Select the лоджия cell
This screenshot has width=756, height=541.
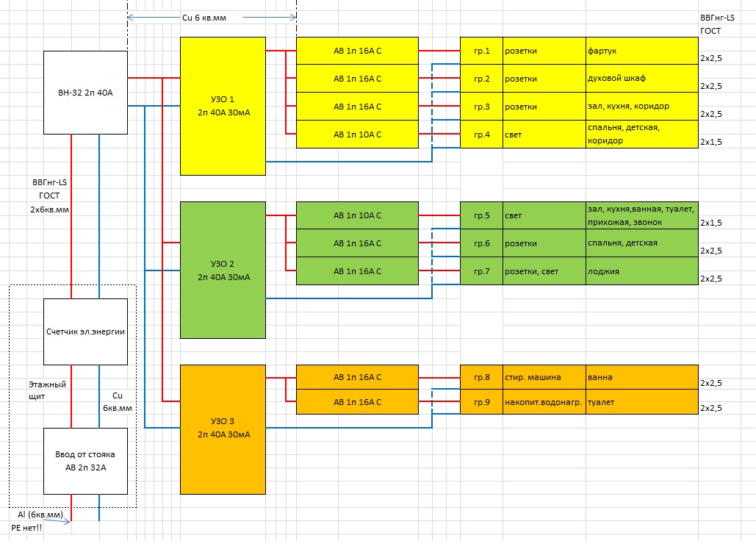tap(641, 271)
